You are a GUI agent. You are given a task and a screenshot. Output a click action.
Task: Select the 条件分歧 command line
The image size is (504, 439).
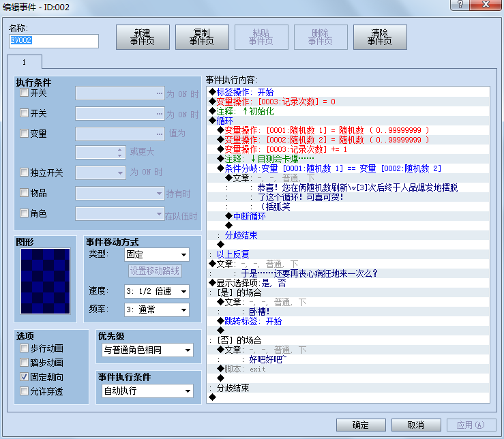[x=349, y=169]
